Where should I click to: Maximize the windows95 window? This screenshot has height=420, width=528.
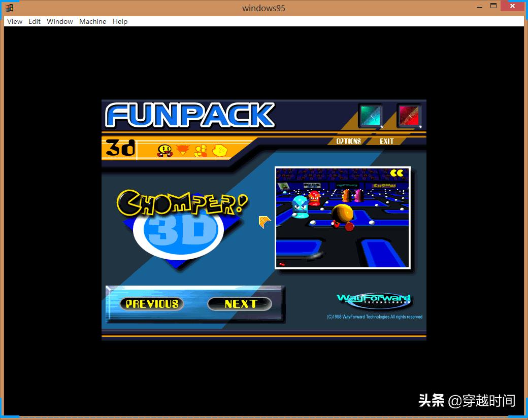point(493,6)
